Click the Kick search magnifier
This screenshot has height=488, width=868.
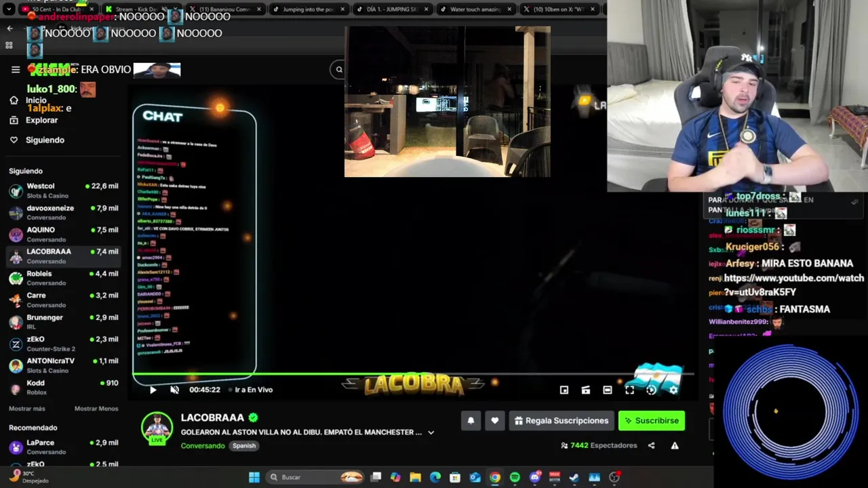[339, 69]
